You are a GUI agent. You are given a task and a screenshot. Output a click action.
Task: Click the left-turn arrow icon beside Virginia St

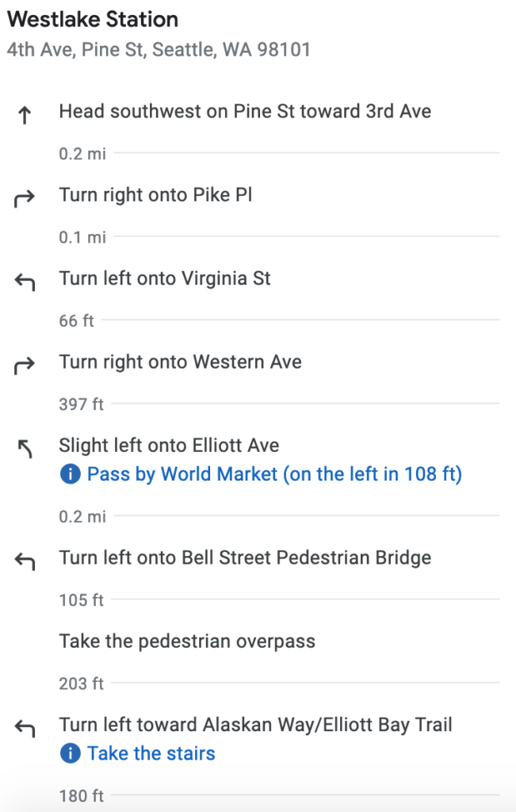click(25, 283)
